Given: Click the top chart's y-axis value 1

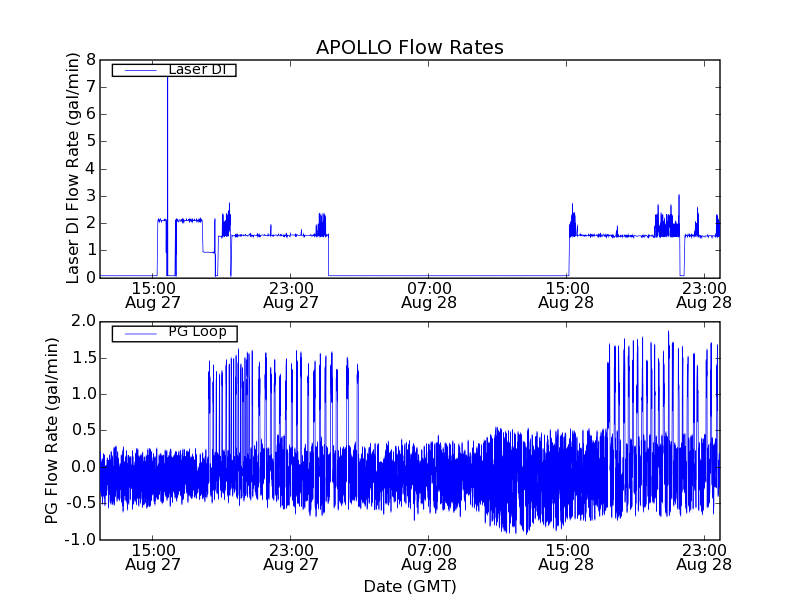Looking at the screenshot, I should pos(91,250).
